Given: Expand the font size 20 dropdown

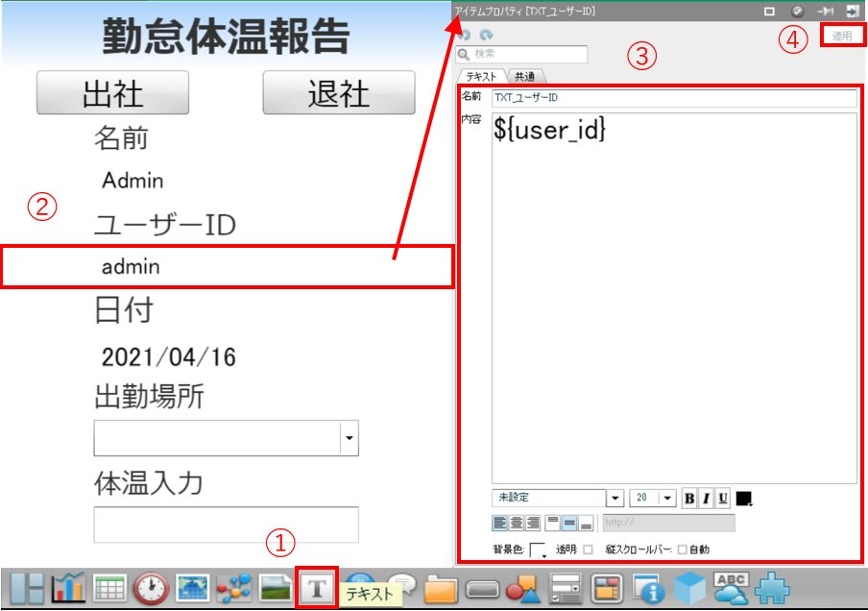Looking at the screenshot, I should tap(666, 499).
